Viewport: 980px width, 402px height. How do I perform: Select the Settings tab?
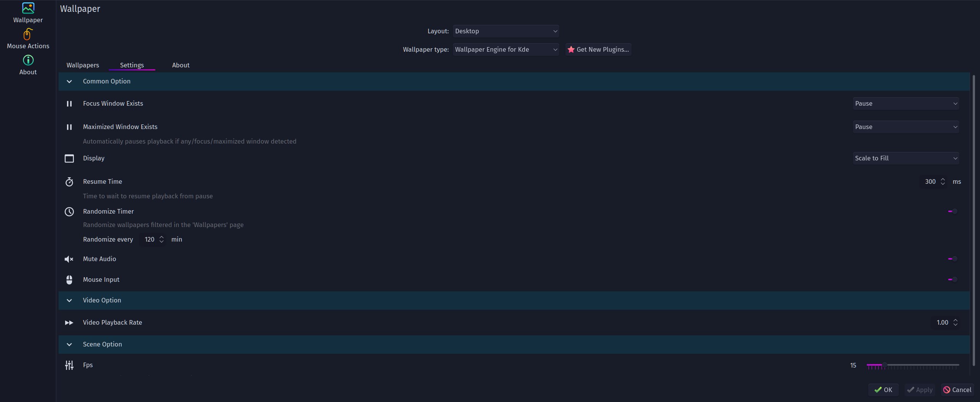coord(132,65)
